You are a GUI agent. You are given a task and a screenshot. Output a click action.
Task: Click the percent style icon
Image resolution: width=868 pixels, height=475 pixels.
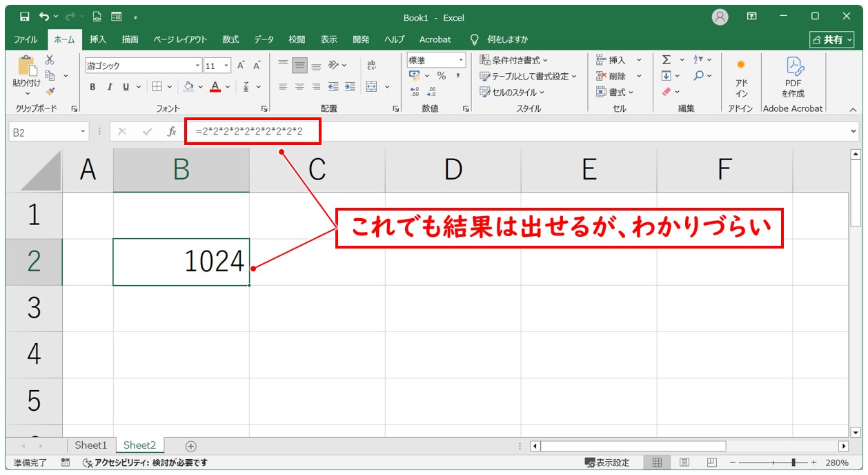click(x=441, y=76)
